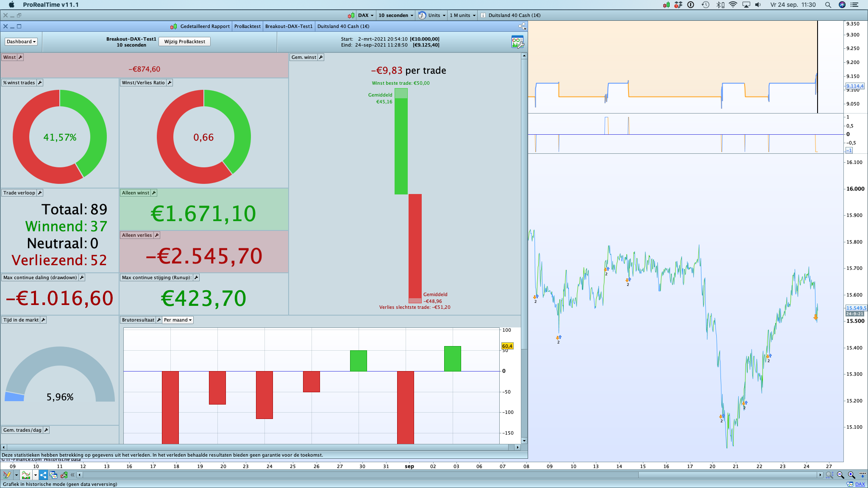The image size is (868, 488).
Task: Click the DAX link at bottom right
Action: pos(860,484)
